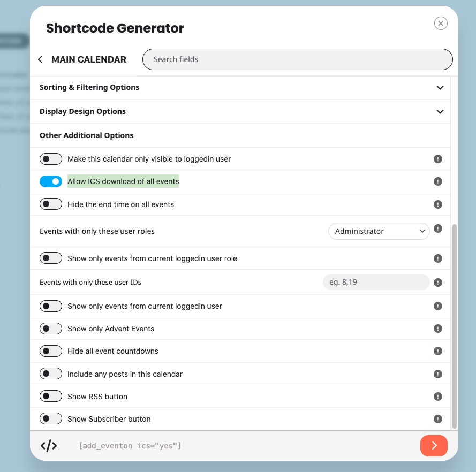Click info icon for Include any posts option
Viewport: 476px width, 472px height.
coord(437,374)
